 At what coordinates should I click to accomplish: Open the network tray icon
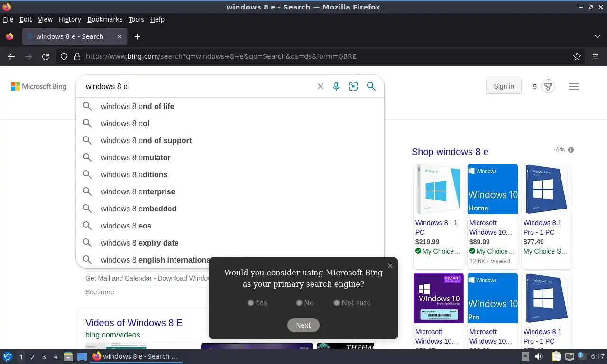click(569, 356)
